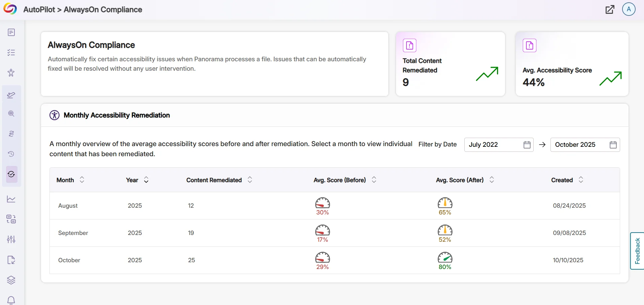Click the 80% after-score gauge for October
The image size is (644, 305).
point(445,261)
